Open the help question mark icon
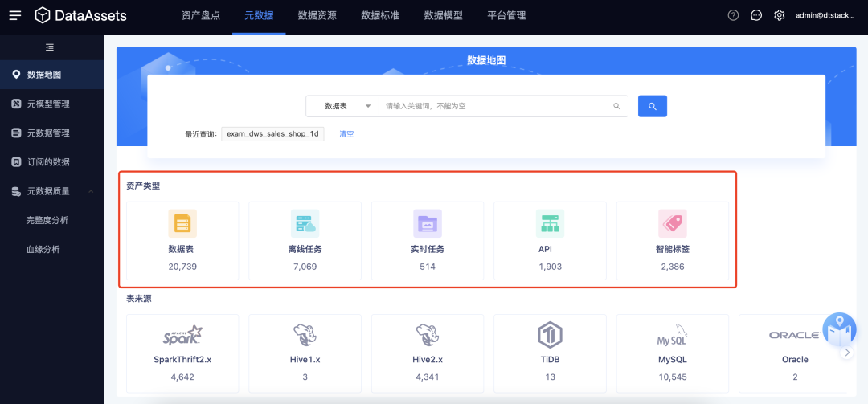Image resolution: width=868 pixels, height=404 pixels. [x=733, y=15]
